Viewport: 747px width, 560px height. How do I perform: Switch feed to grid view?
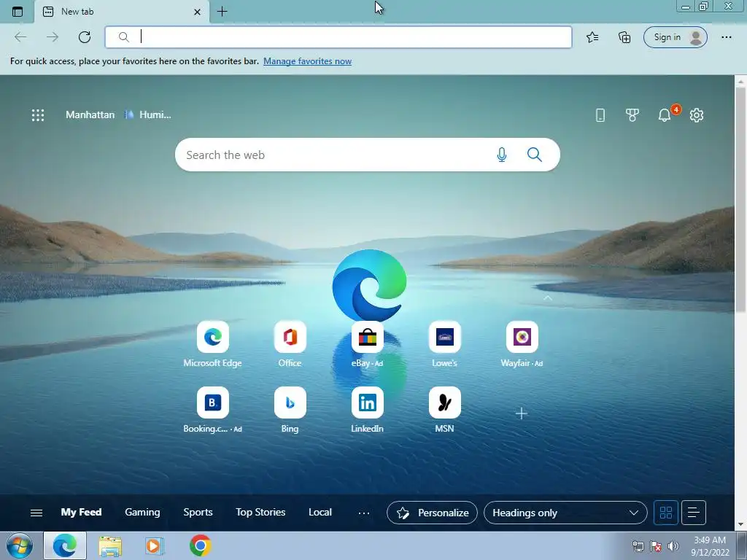click(x=665, y=513)
